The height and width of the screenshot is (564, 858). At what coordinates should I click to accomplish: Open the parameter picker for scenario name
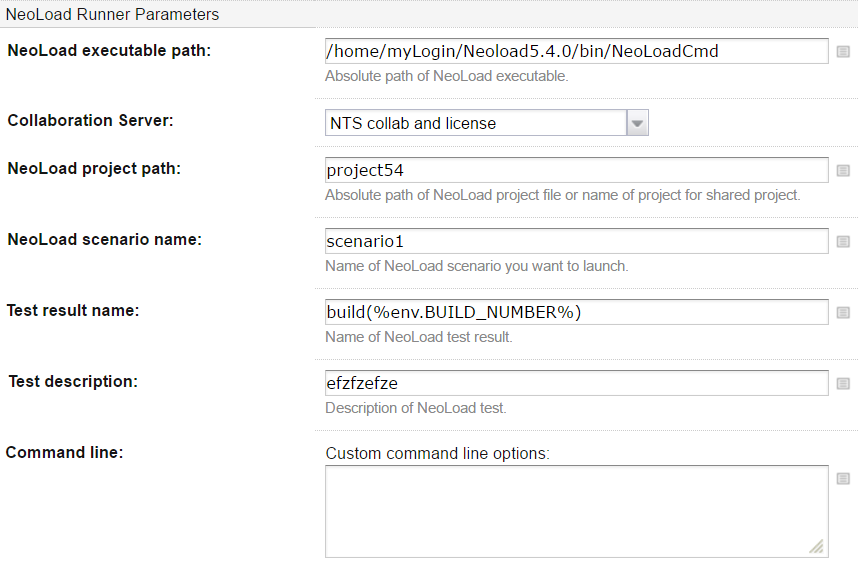click(843, 242)
